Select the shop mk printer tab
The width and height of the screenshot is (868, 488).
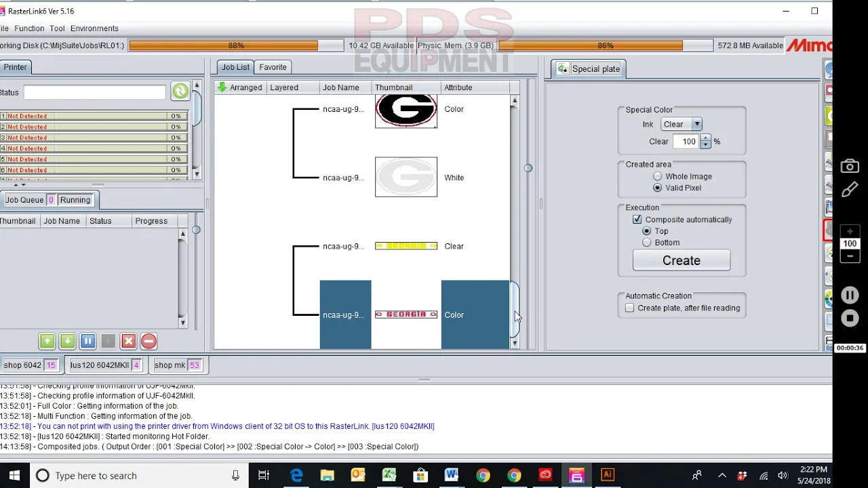point(177,365)
